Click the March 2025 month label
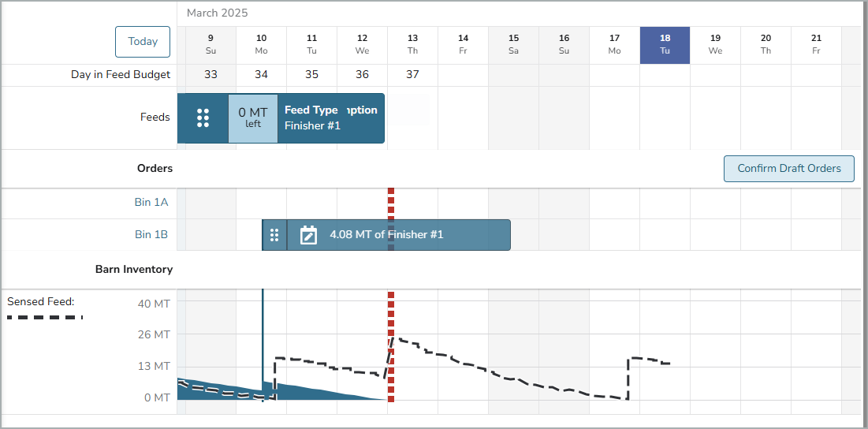868x429 pixels. 217,13
